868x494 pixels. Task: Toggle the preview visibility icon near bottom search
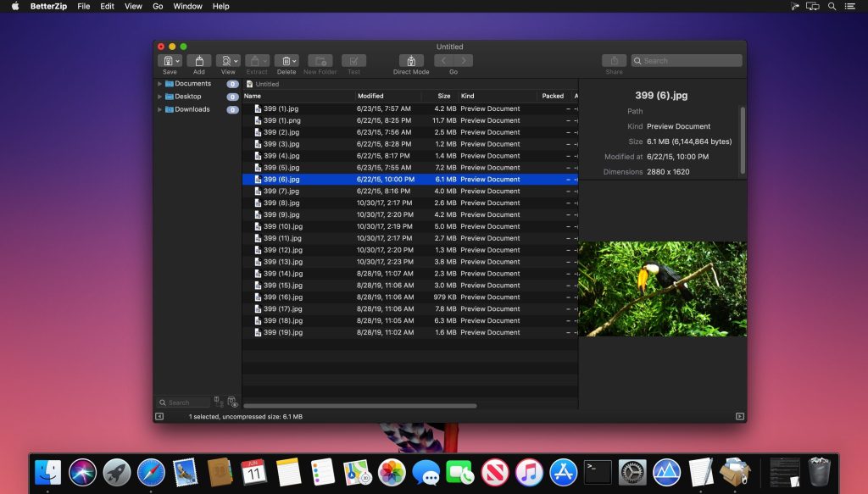(x=231, y=402)
